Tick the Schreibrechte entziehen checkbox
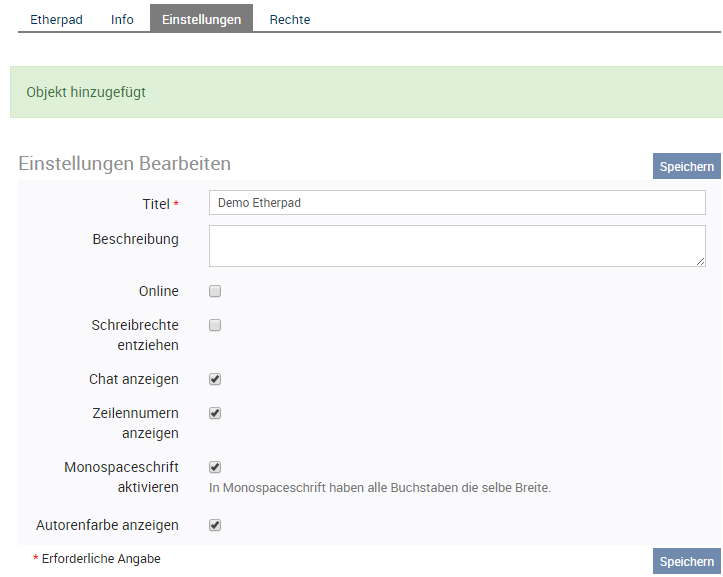The height and width of the screenshot is (577, 723). pyautogui.click(x=215, y=325)
